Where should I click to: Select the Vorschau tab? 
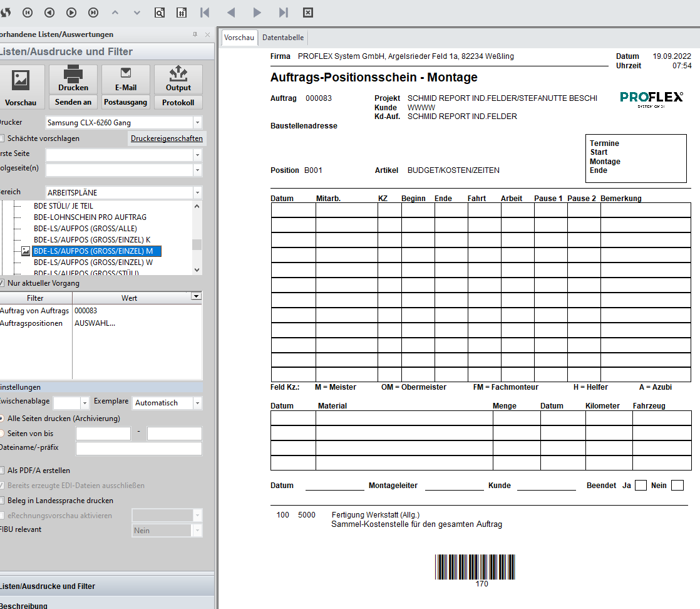(x=239, y=38)
